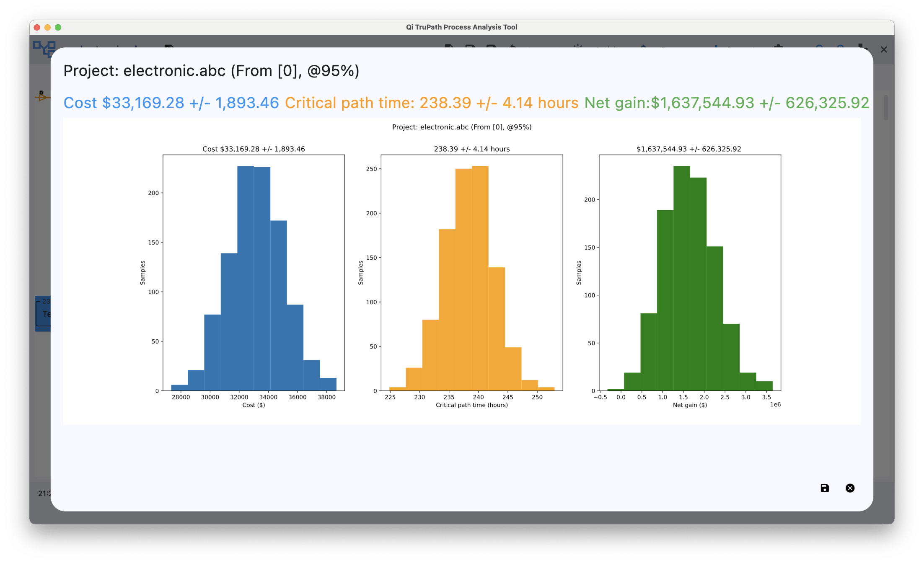Image resolution: width=924 pixels, height=563 pixels.
Task: Click the right-side vertical scrollbar
Action: 885,107
